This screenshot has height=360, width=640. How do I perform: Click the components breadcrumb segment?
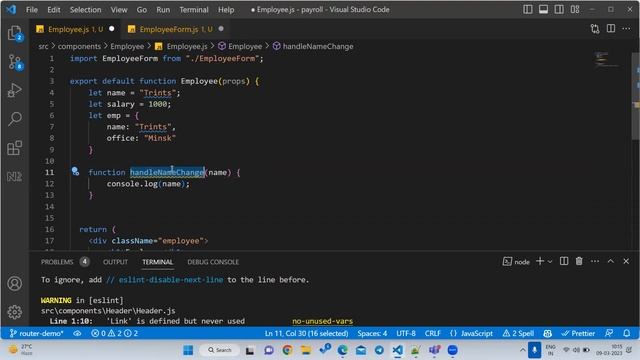79,46
